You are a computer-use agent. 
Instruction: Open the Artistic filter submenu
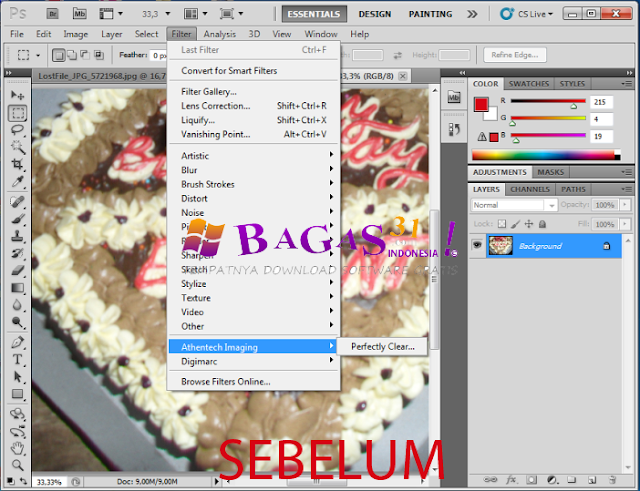pos(254,156)
